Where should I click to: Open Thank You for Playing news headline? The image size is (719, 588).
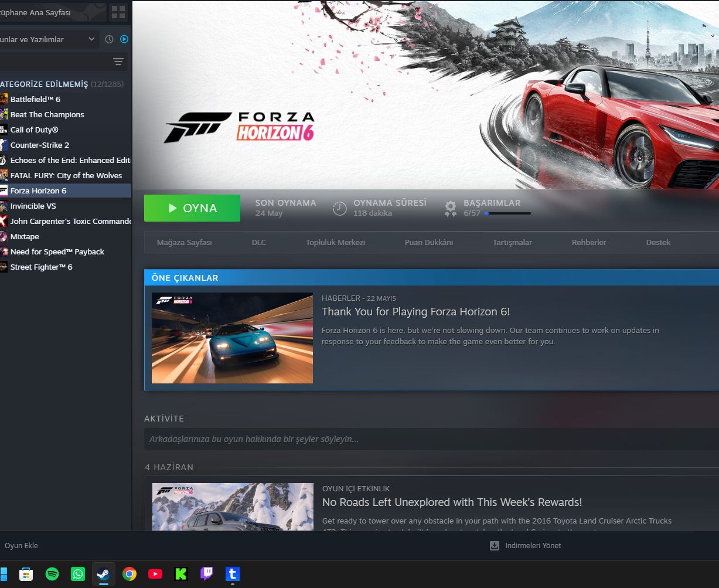[x=416, y=312]
